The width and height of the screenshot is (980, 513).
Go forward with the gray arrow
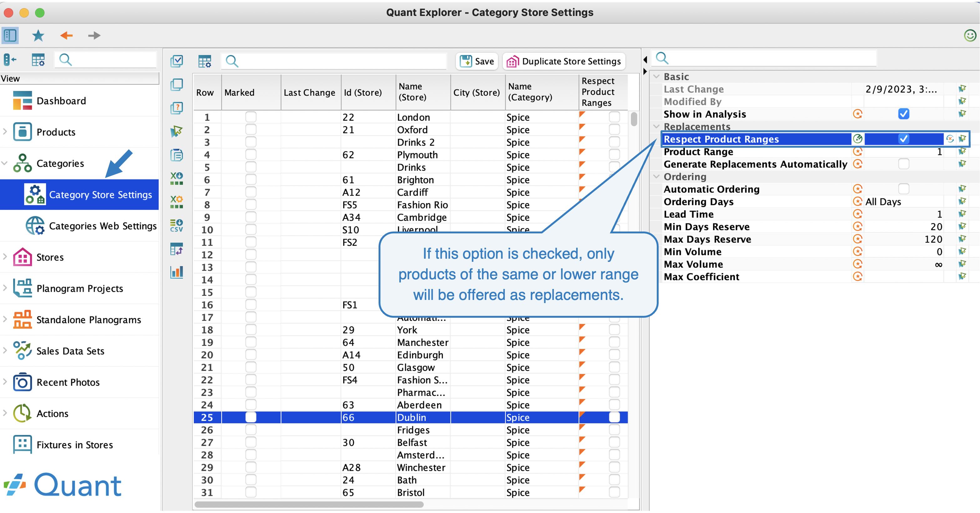94,35
